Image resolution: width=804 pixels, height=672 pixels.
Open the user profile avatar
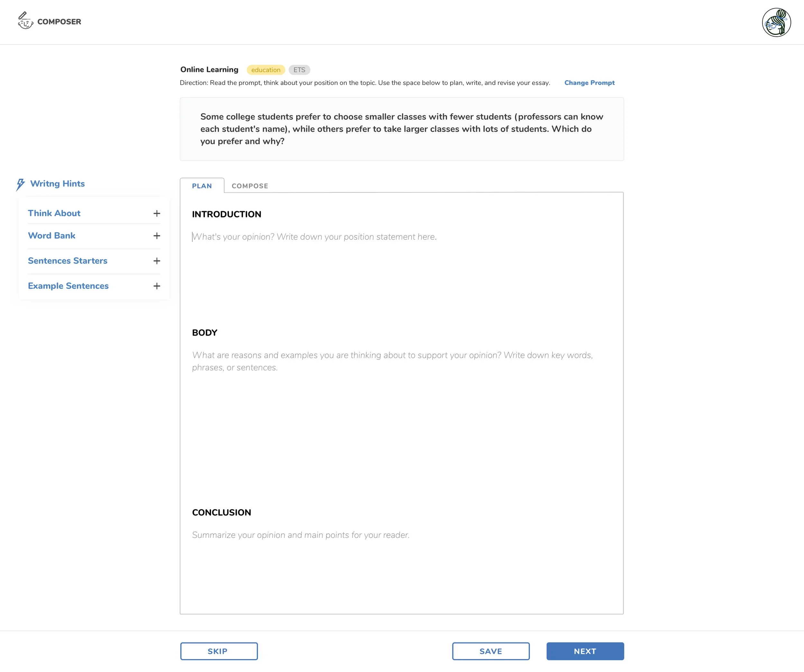pyautogui.click(x=776, y=22)
